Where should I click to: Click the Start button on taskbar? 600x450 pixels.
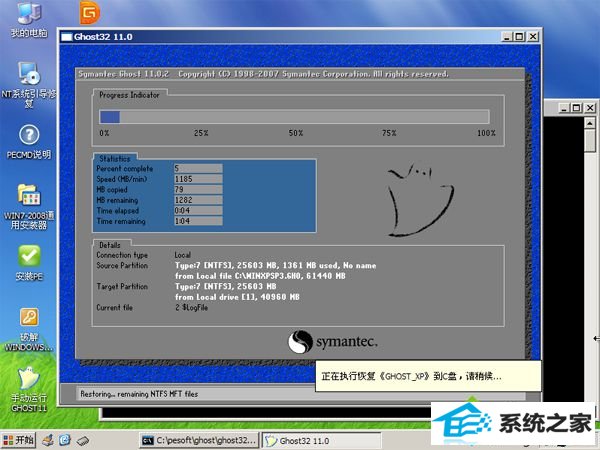click(x=18, y=440)
